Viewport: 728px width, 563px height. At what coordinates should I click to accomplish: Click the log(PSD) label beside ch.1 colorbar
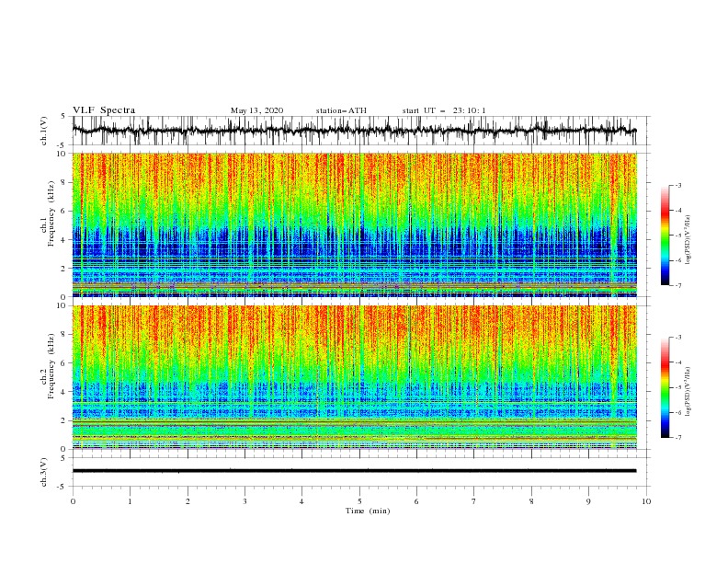[x=688, y=240]
